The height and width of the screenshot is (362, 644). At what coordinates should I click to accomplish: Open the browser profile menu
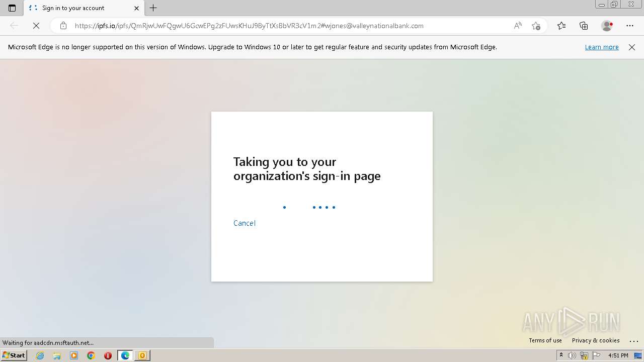pyautogui.click(x=607, y=26)
